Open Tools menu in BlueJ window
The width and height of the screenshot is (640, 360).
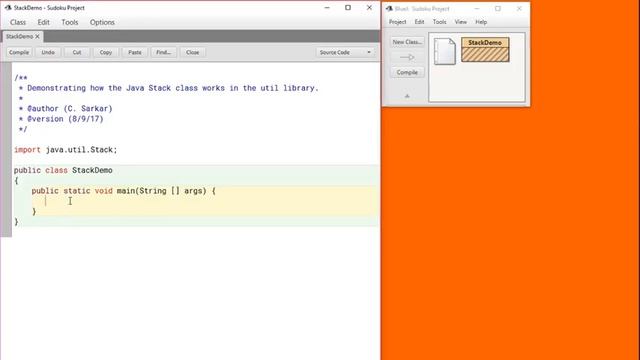tap(439, 22)
